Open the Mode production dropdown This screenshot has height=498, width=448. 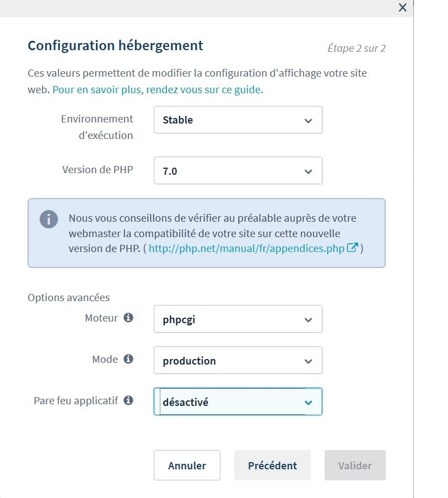pyautogui.click(x=238, y=361)
